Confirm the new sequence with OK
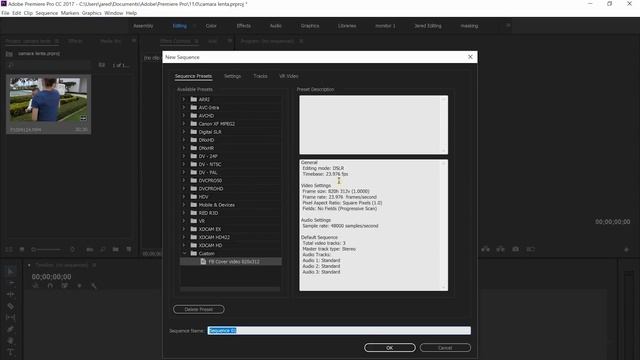The image size is (640, 360). pos(390,348)
